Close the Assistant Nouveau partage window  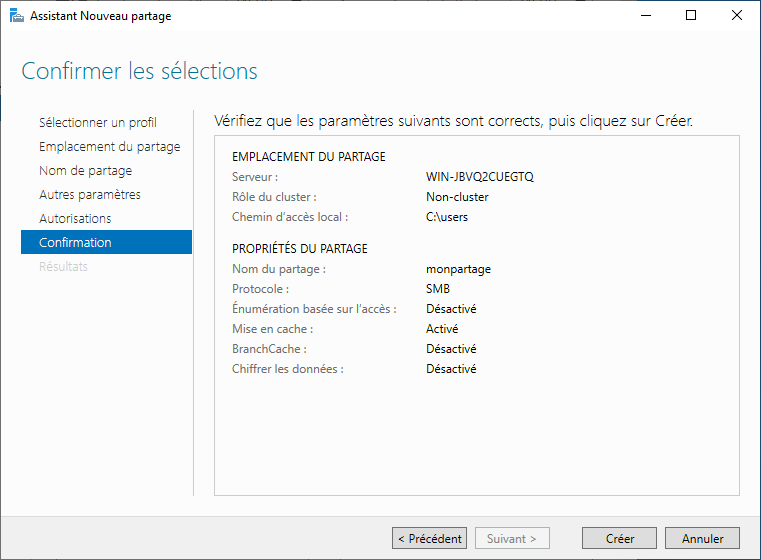[737, 15]
